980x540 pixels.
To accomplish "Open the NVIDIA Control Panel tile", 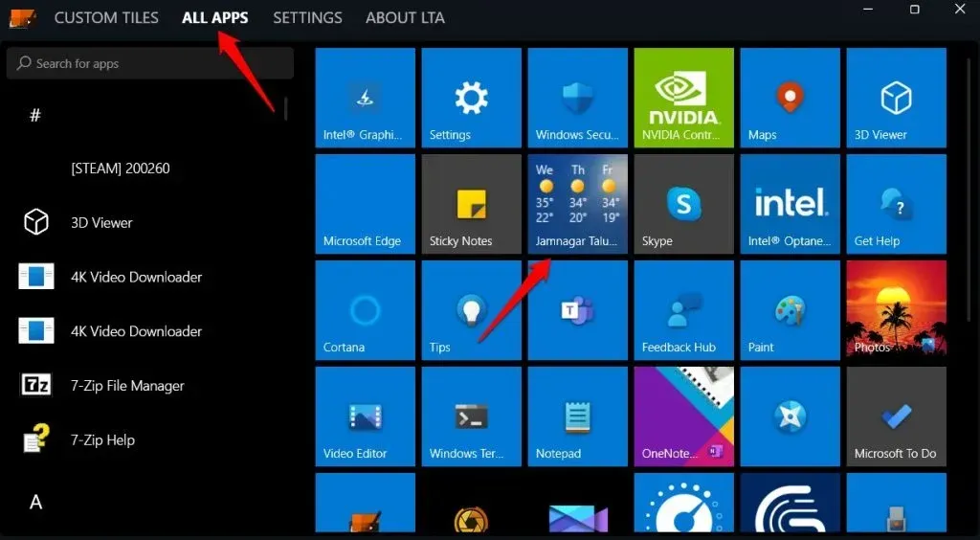I will (683, 98).
